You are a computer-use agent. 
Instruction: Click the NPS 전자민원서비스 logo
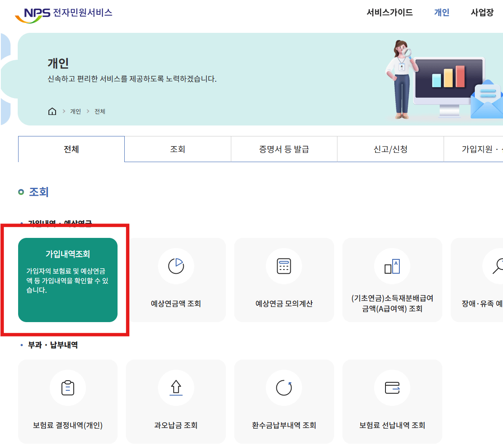click(x=63, y=13)
